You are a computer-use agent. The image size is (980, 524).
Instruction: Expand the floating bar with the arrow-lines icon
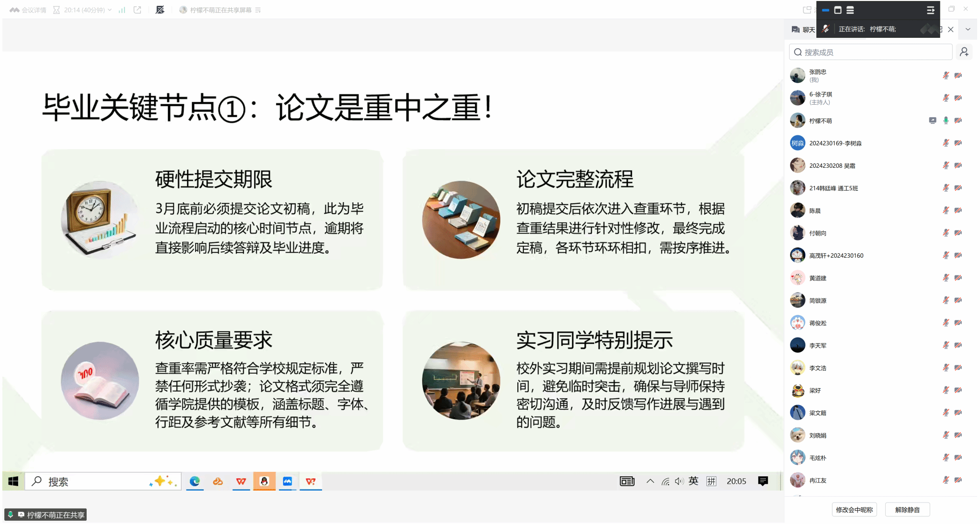(x=931, y=10)
